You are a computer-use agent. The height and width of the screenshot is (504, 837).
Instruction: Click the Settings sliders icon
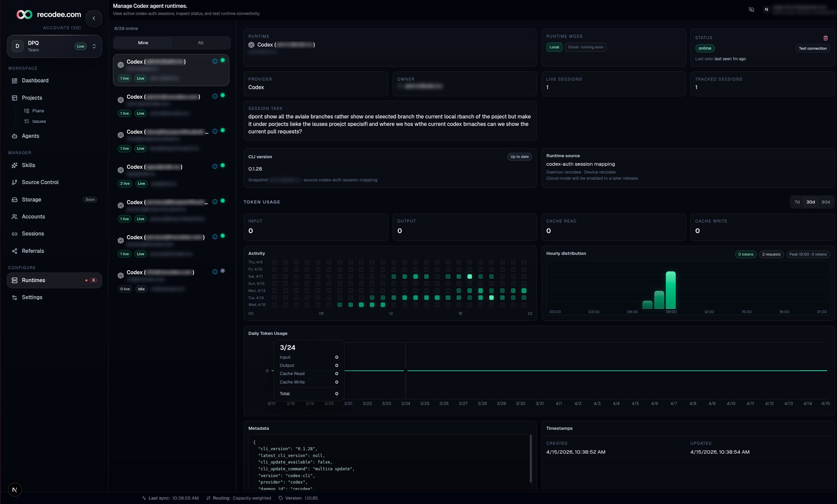[x=15, y=297]
